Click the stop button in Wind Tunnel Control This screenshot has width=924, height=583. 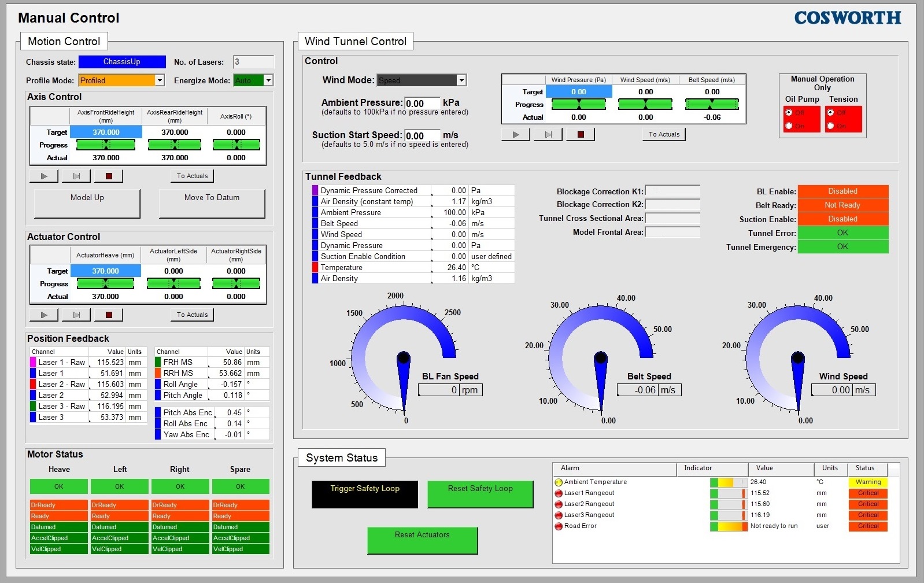tap(581, 134)
